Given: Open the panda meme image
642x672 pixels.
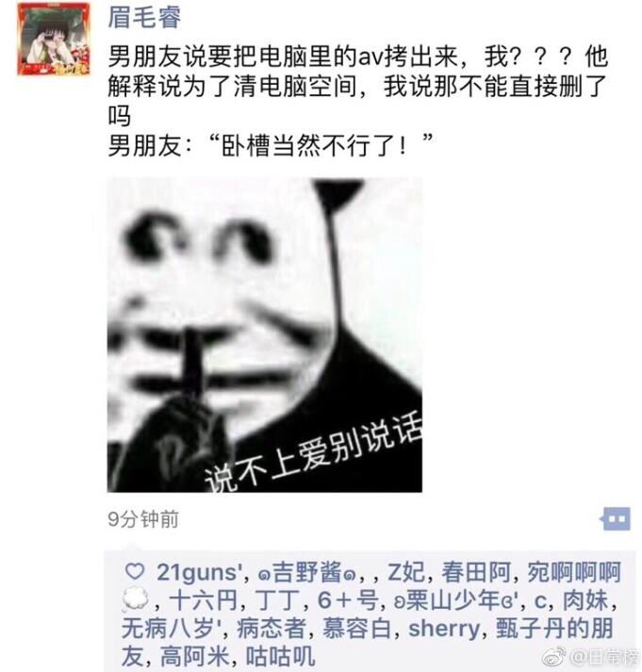Looking at the screenshot, I should point(264,336).
